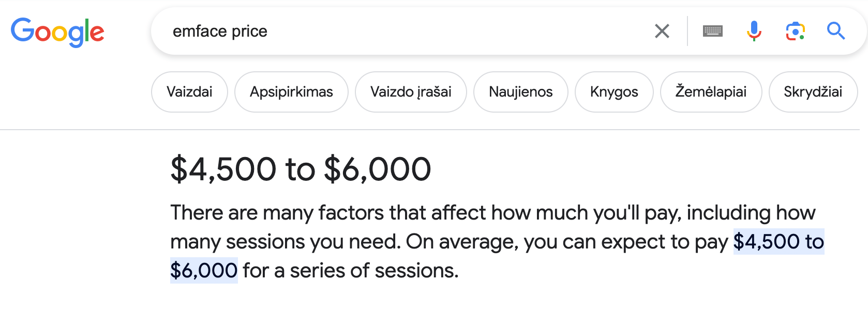Screen dimensions: 868x312
Task: Show Vaizdo įrašai video results
Action: pos(411,92)
